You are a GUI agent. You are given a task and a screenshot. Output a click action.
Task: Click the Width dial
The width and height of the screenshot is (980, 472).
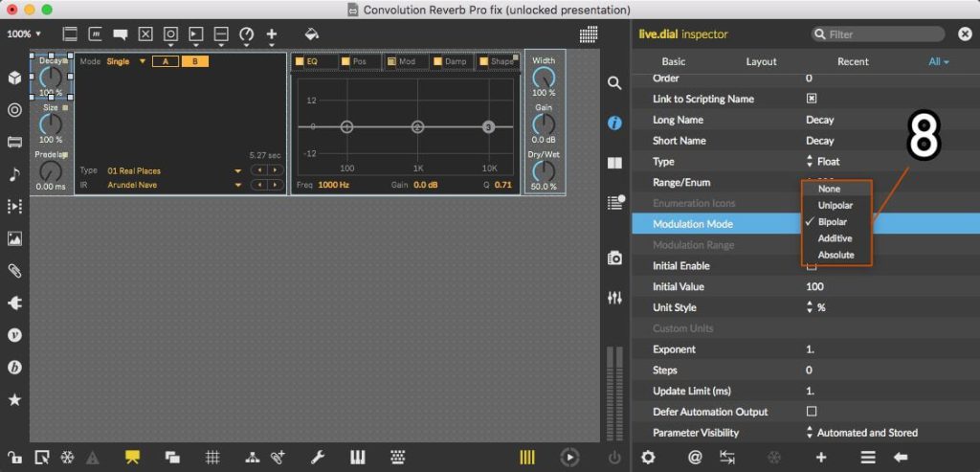[x=544, y=79]
